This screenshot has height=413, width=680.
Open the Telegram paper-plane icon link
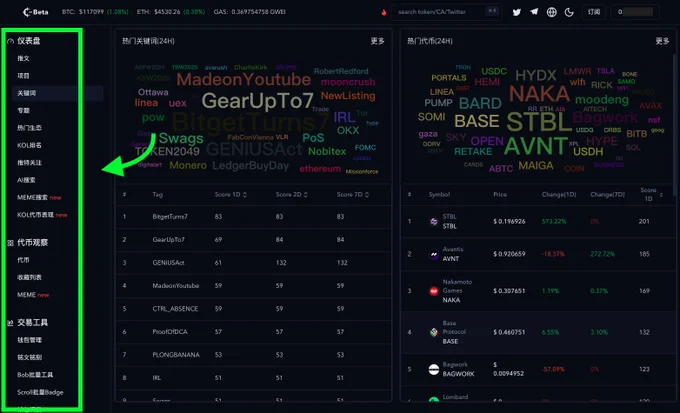pyautogui.click(x=534, y=12)
